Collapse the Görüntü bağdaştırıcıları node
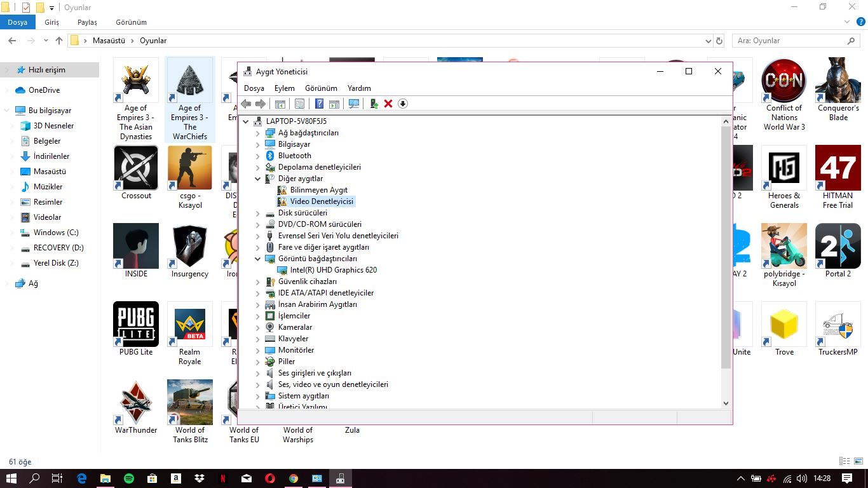Image resolution: width=868 pixels, height=488 pixels. pyautogui.click(x=258, y=259)
